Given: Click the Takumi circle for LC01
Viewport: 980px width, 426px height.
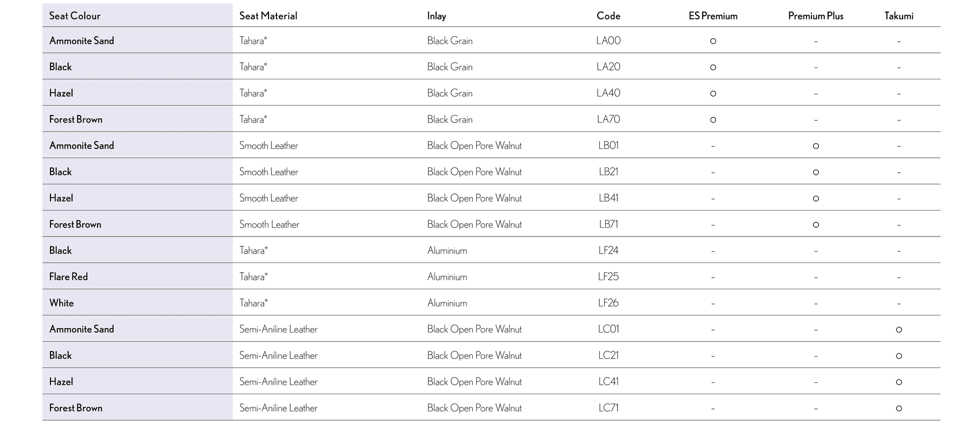Looking at the screenshot, I should coord(899,330).
